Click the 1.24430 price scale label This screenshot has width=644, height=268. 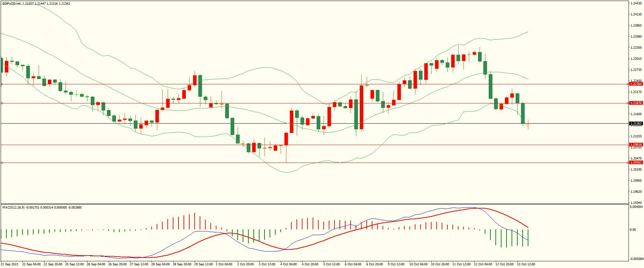coord(636,3)
